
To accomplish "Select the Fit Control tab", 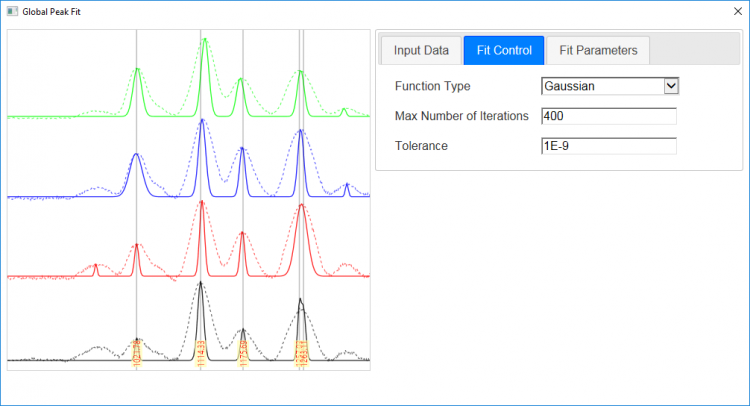I will tap(504, 50).
